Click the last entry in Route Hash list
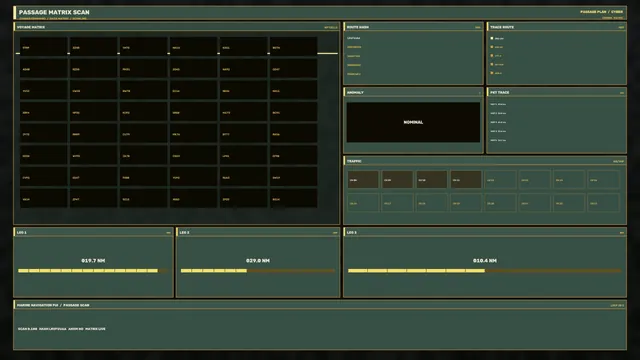The width and height of the screenshot is (640, 360). click(x=354, y=74)
